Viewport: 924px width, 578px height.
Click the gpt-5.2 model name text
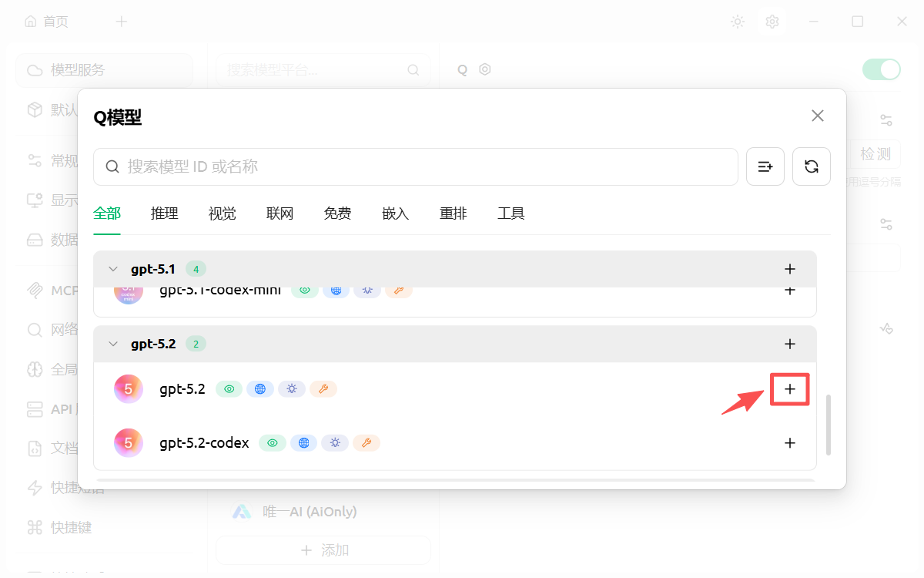pyautogui.click(x=182, y=389)
